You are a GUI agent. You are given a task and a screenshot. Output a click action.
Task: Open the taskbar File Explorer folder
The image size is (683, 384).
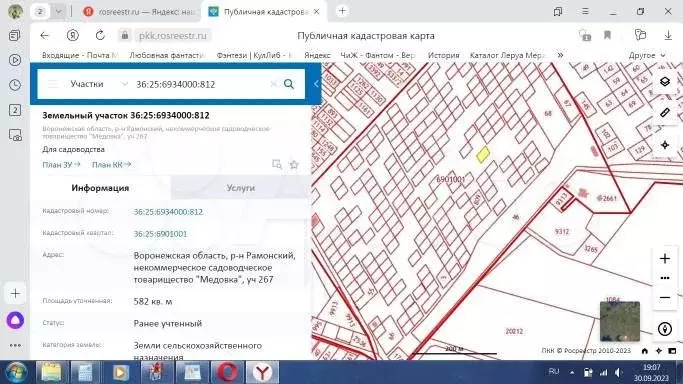(x=51, y=373)
